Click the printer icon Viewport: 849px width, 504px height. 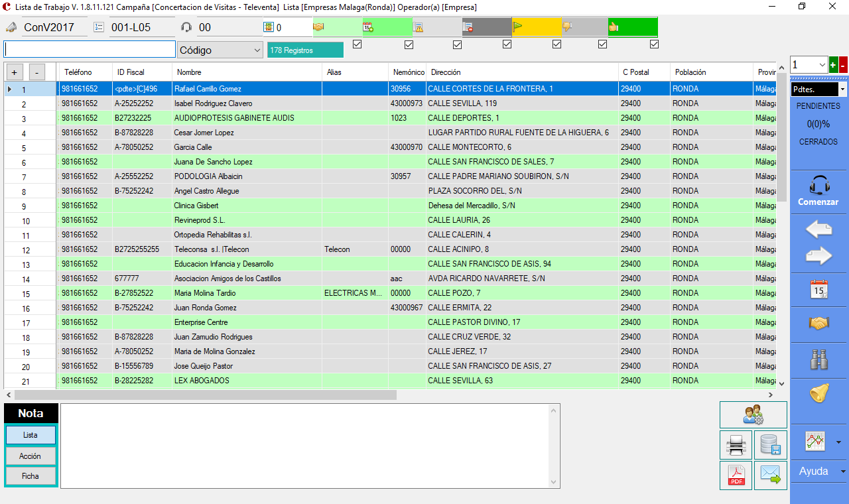coord(736,445)
